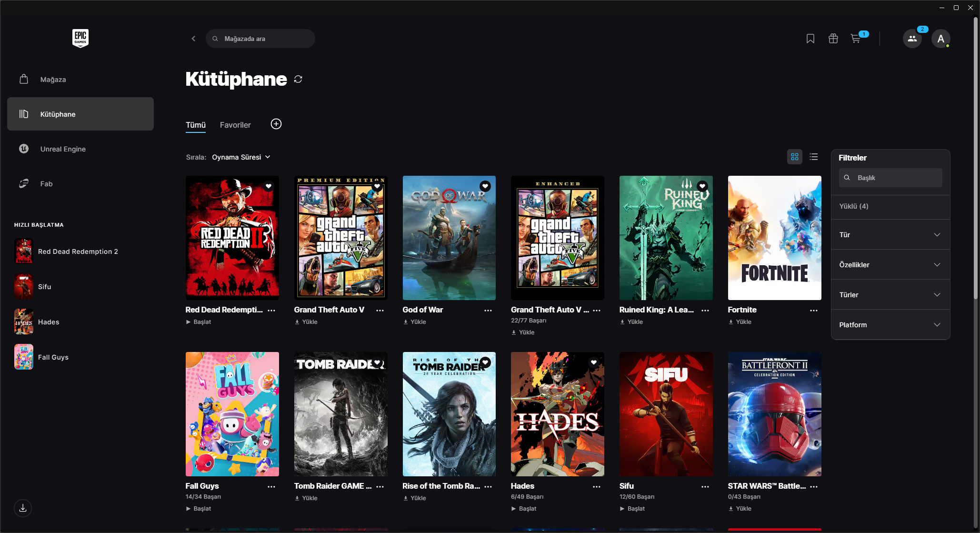The width and height of the screenshot is (980, 533).
Task: Open the shopping cart
Action: [856, 39]
